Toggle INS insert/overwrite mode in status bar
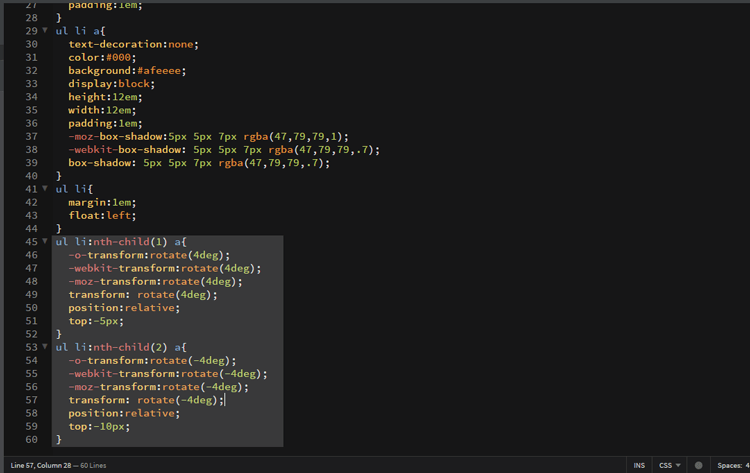 click(x=639, y=465)
